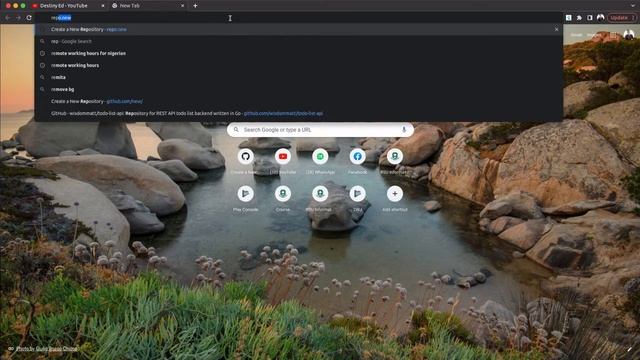Select the rep - Google Search suggestion

[298, 41]
